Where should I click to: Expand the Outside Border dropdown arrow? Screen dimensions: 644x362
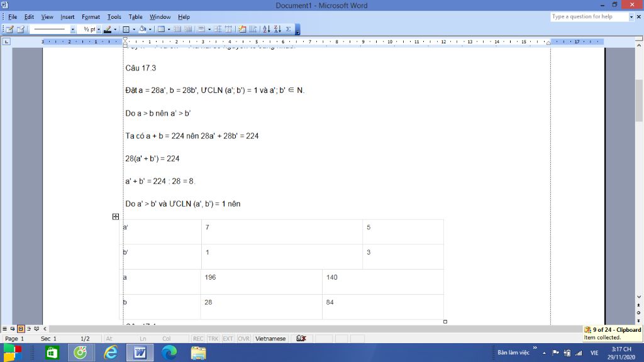coord(134,29)
